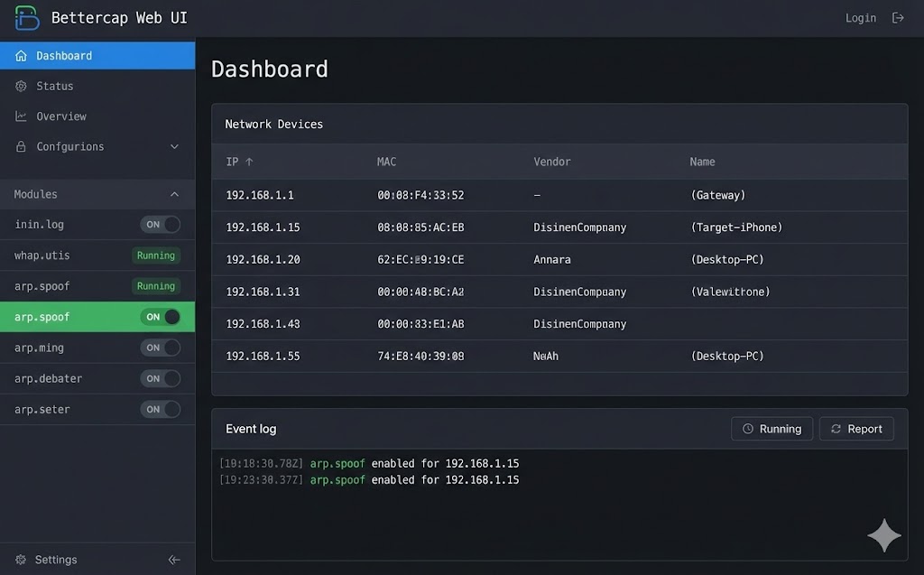Collapse the sidebar using the arrow near Settings
The image size is (924, 575).
click(x=174, y=559)
